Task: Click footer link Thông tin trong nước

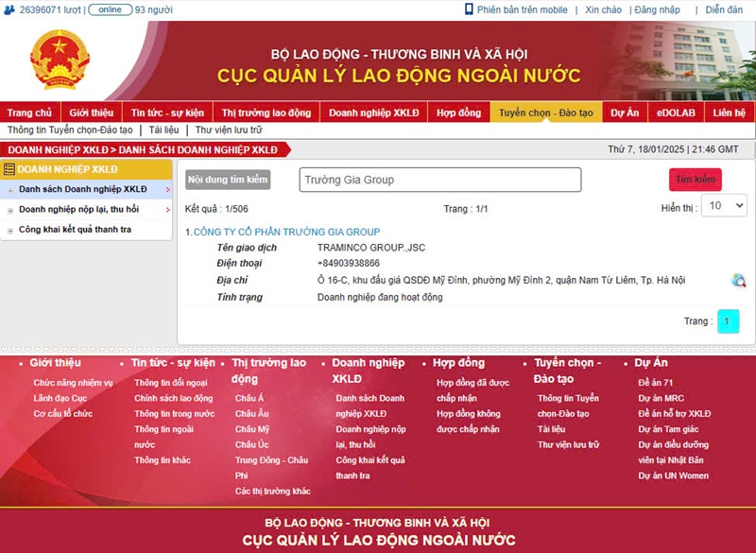Action: tap(175, 414)
